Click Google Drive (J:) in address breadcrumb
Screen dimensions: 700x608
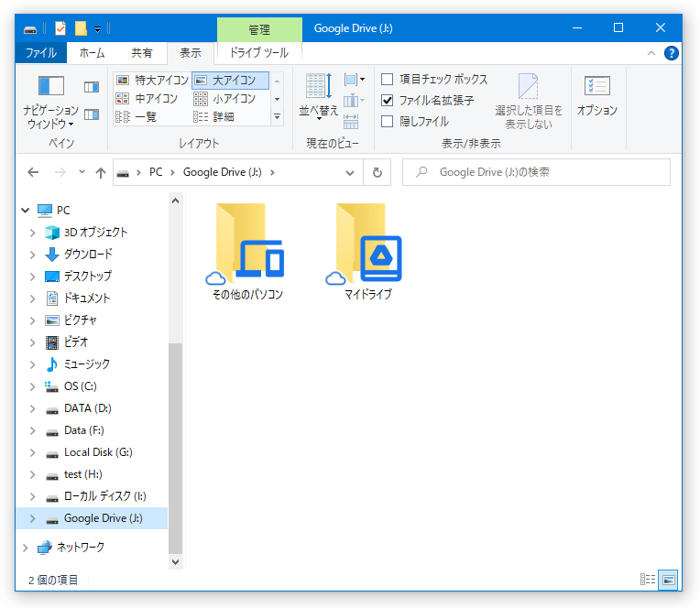click(x=223, y=172)
